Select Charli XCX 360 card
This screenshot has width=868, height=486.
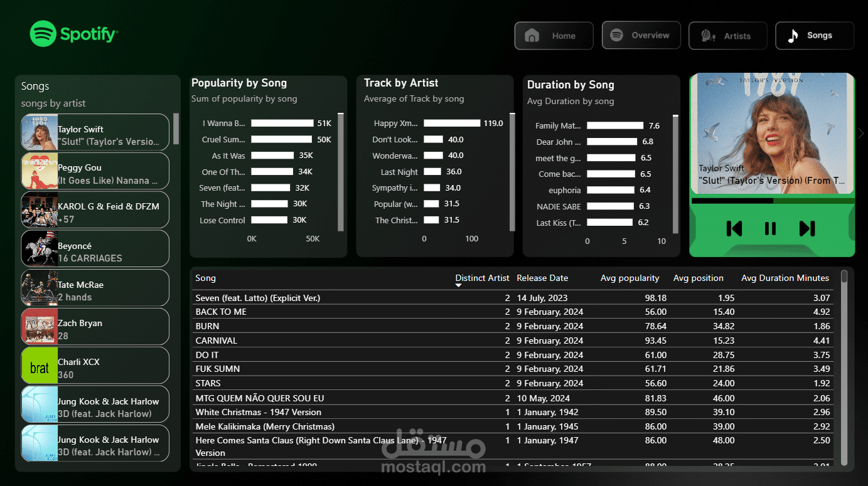point(95,366)
